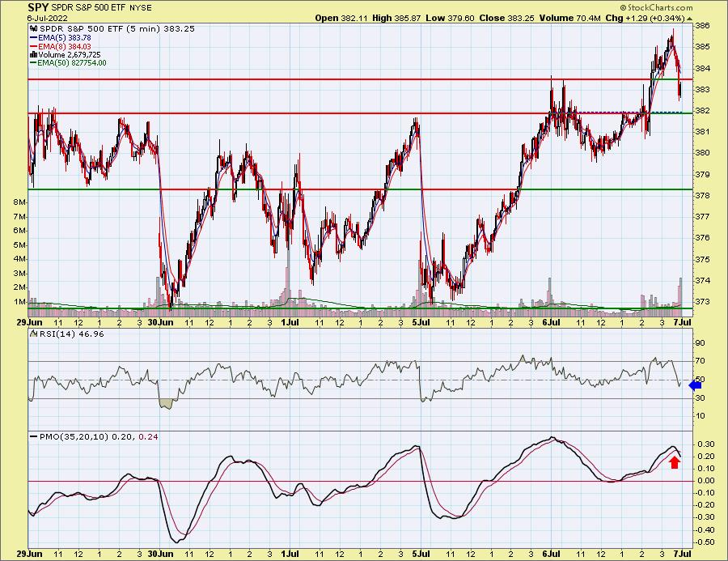Select the EMA(5) 383.78 legend text
728x561 pixels.
pyautogui.click(x=65, y=38)
